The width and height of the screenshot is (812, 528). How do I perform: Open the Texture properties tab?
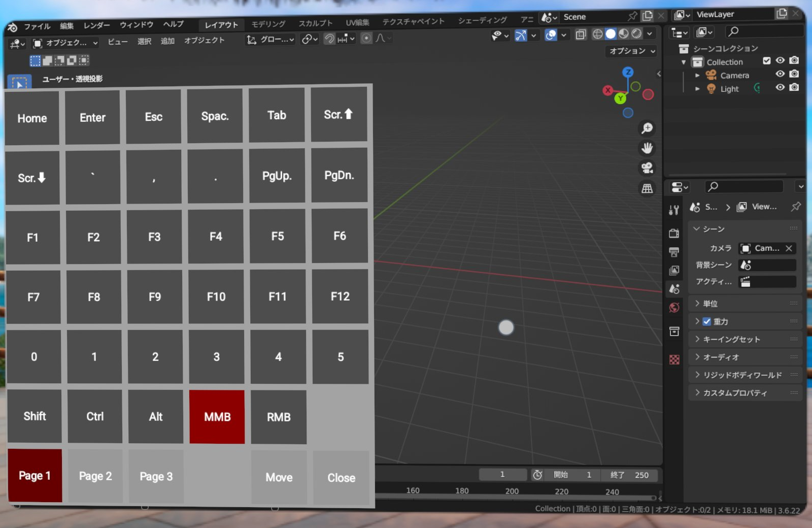tap(674, 359)
